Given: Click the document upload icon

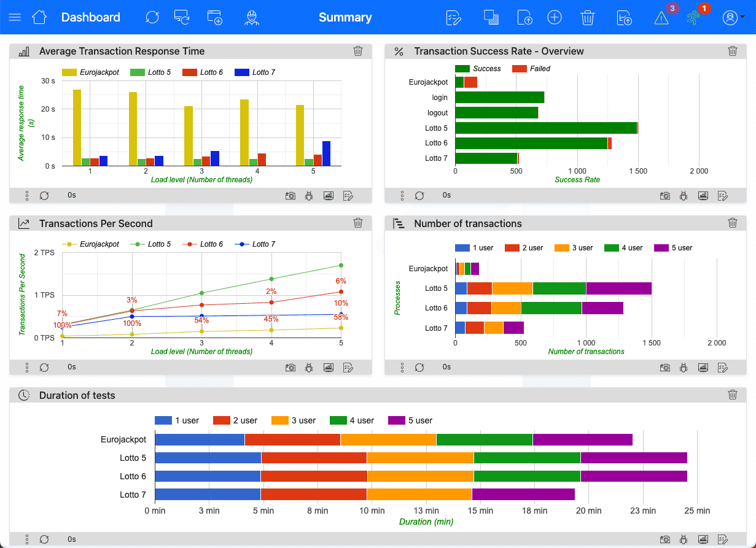Looking at the screenshot, I should (525, 17).
